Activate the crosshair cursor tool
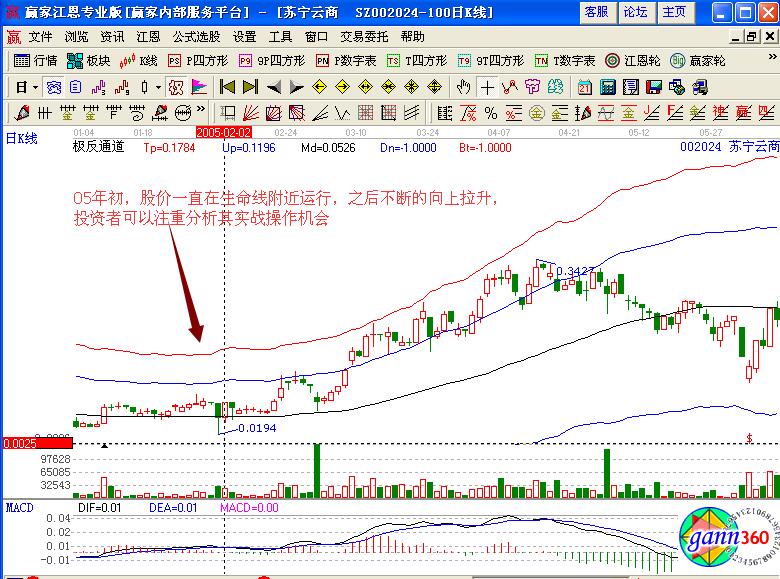The width and height of the screenshot is (780, 579). pyautogui.click(x=488, y=87)
